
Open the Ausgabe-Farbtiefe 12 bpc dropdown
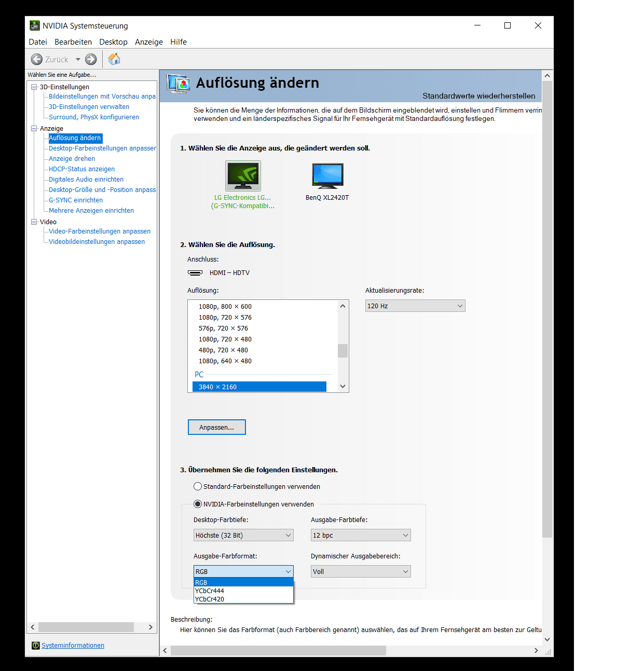pyautogui.click(x=361, y=535)
